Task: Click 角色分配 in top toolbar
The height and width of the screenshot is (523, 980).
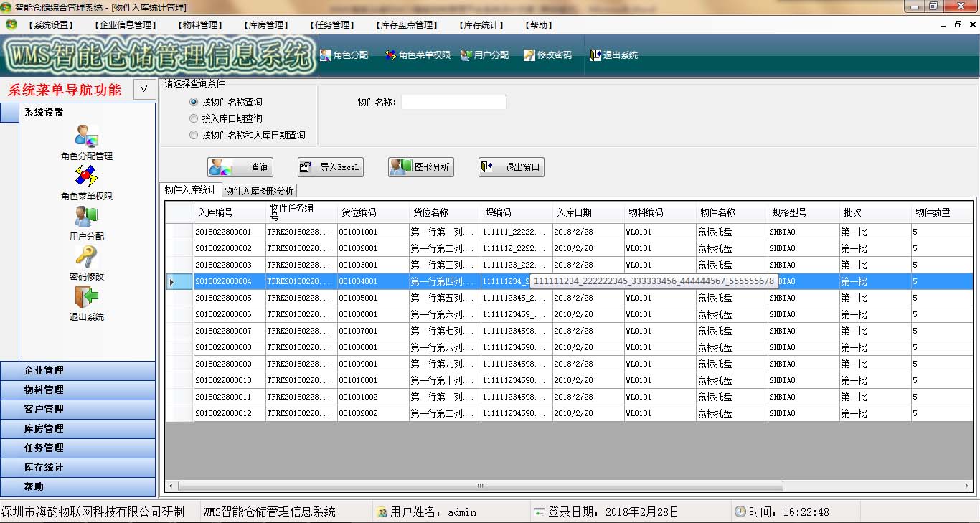Action: [344, 55]
